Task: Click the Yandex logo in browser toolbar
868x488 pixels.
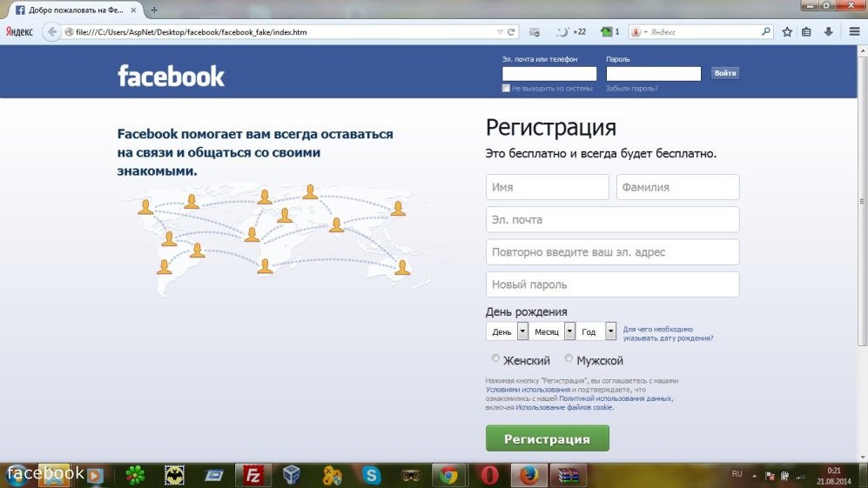Action: tap(19, 32)
